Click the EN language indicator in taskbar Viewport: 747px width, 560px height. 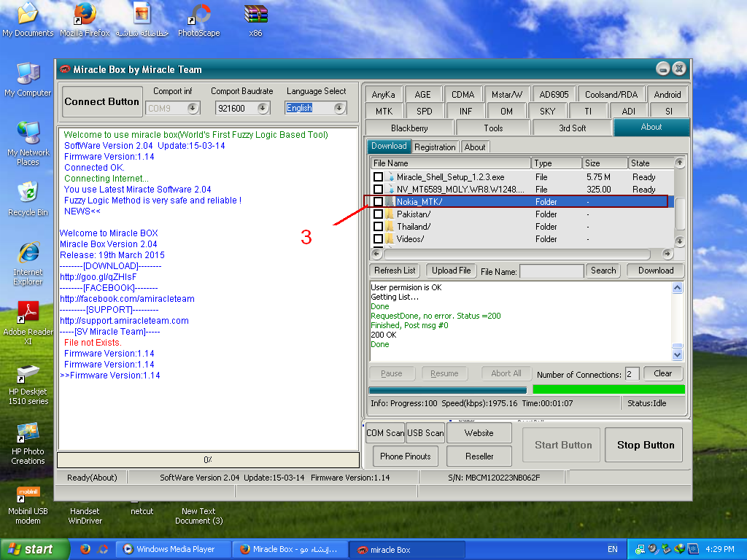(x=613, y=549)
